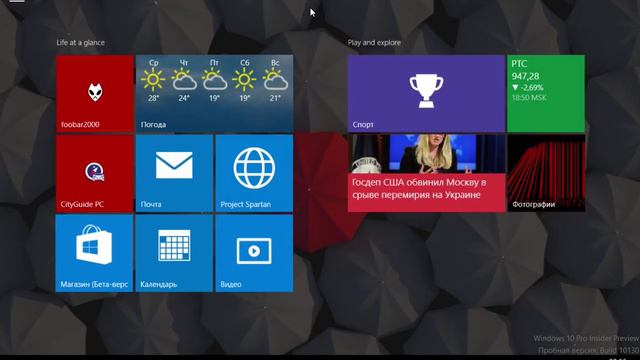
Task: Launch the CityGuide PC tile
Action: click(x=95, y=173)
